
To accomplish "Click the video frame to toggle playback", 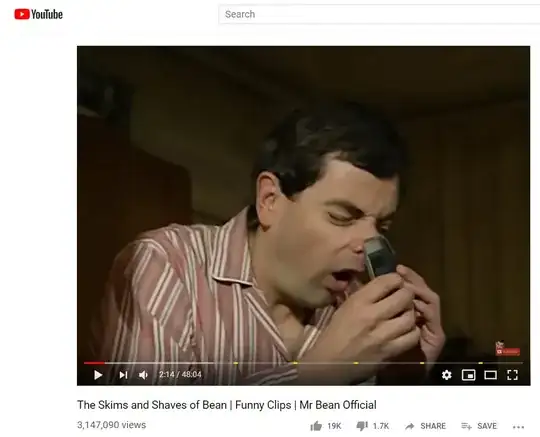I will (303, 203).
